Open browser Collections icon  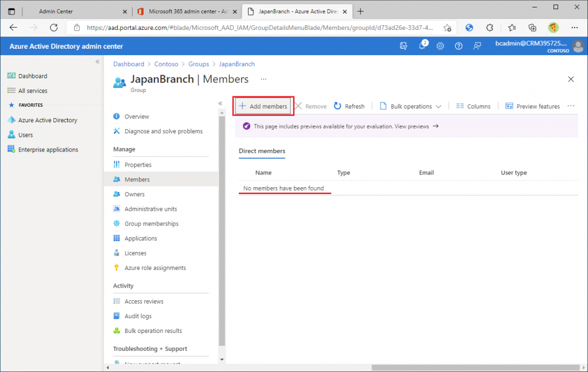(x=532, y=28)
